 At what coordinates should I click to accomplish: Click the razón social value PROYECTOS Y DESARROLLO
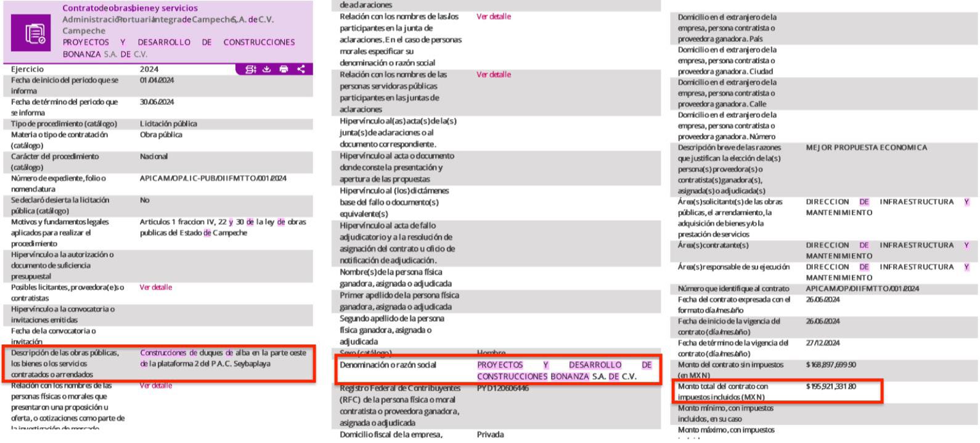(x=564, y=370)
